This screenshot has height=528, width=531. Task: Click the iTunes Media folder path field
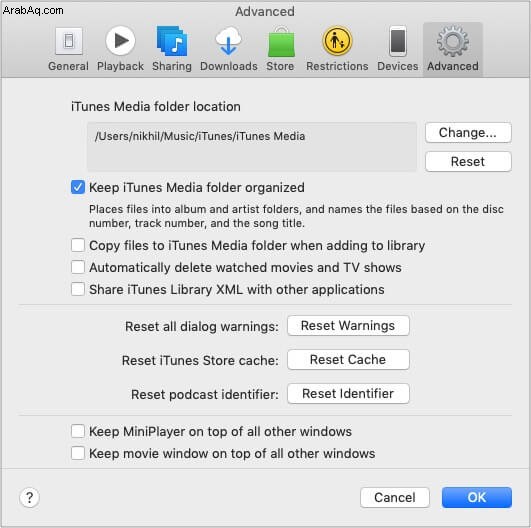tap(252, 147)
